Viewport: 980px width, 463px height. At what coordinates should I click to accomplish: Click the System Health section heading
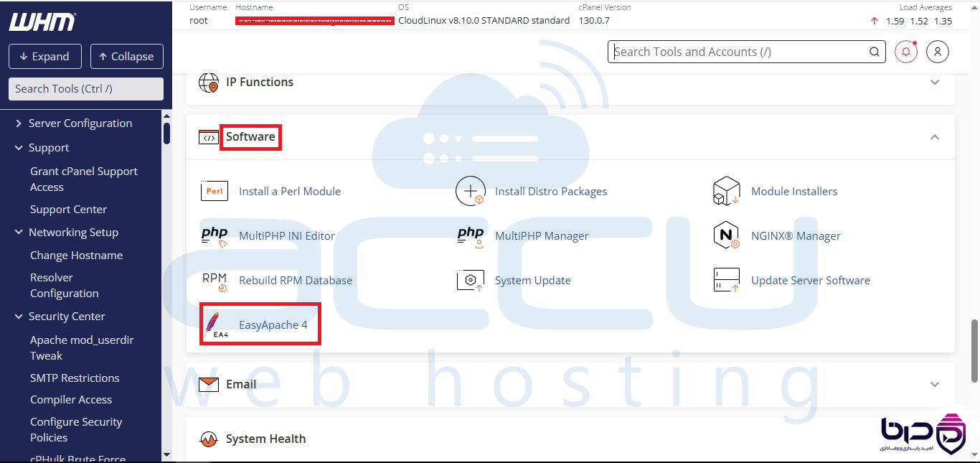(265, 439)
